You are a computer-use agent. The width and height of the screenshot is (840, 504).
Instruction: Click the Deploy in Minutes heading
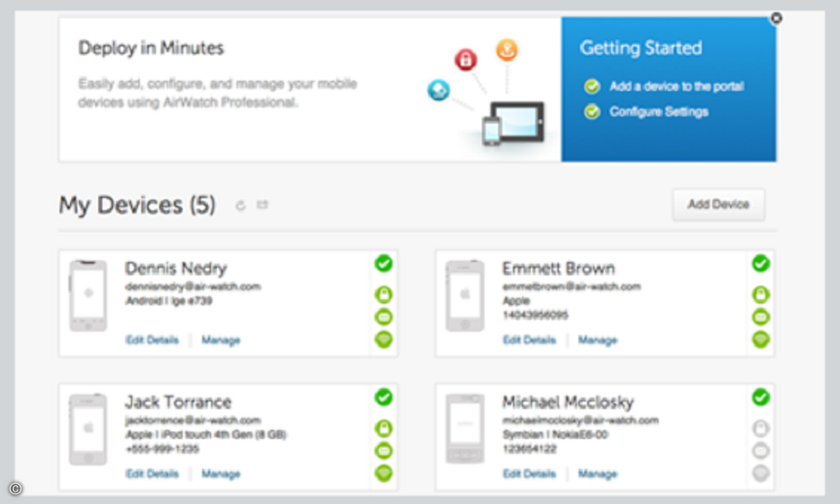[x=151, y=48]
